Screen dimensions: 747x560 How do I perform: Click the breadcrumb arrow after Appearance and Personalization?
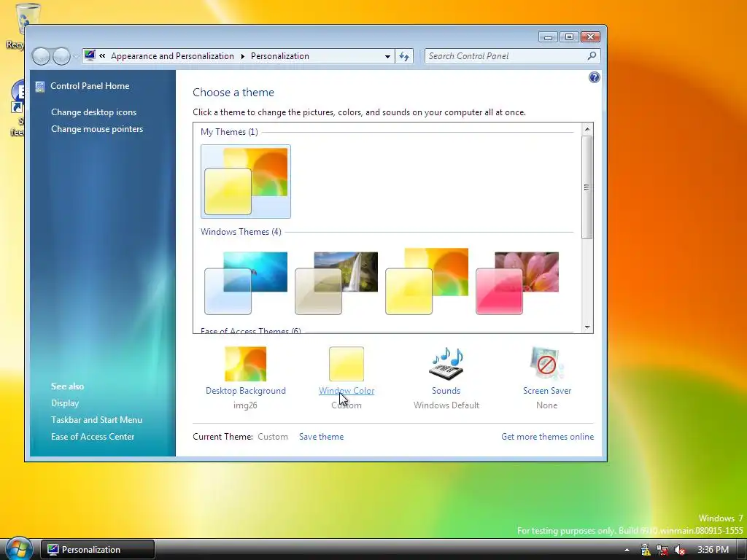pos(242,56)
